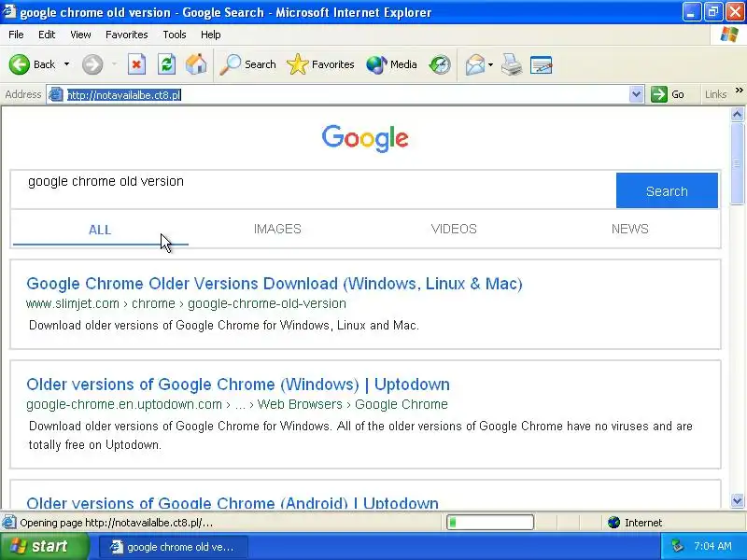
Task: Open the View menu
Action: point(80,35)
